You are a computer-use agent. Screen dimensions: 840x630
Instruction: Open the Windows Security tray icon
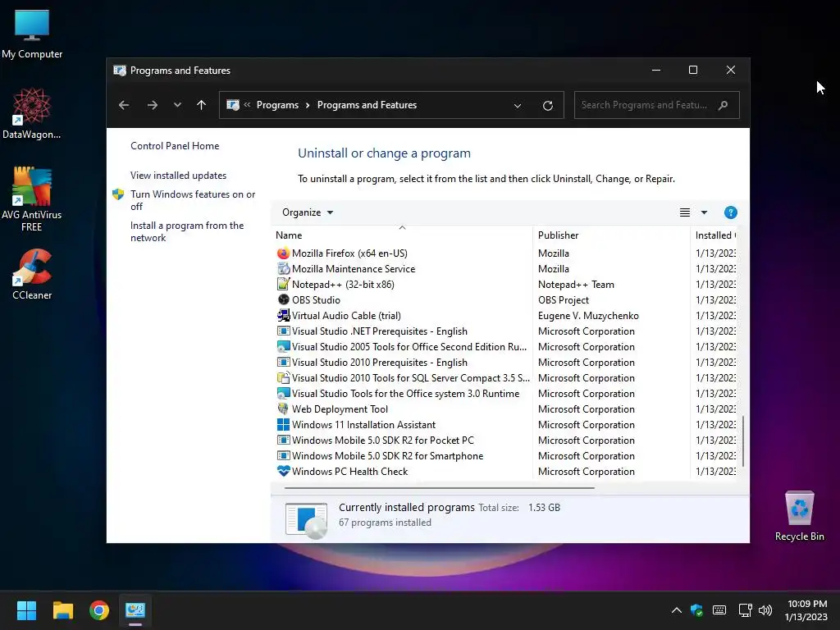pos(696,610)
